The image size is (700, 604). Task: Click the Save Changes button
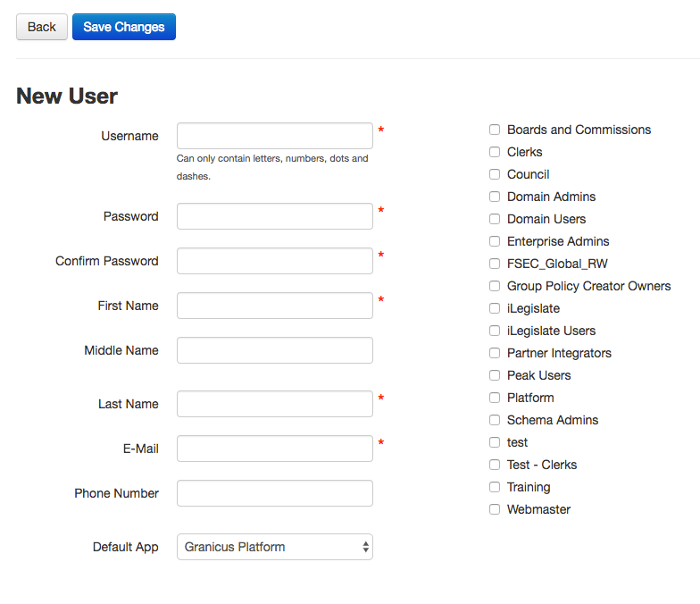[124, 27]
